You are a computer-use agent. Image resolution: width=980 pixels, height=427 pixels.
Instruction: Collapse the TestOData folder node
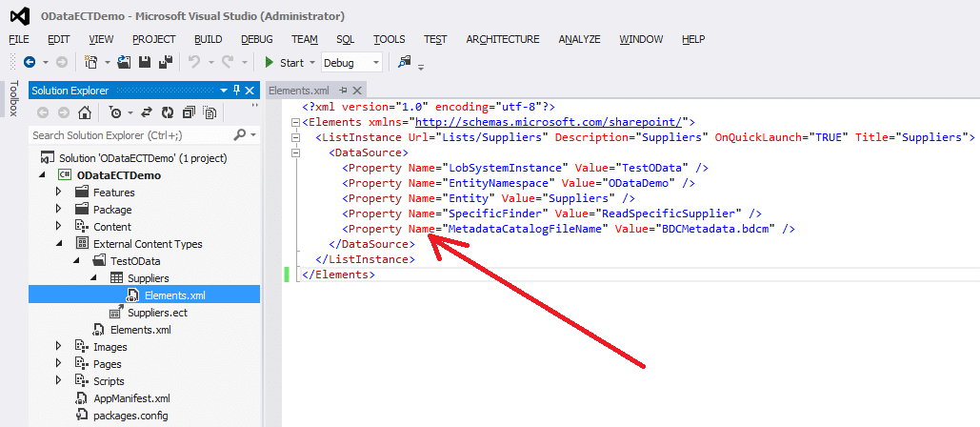click(76, 261)
